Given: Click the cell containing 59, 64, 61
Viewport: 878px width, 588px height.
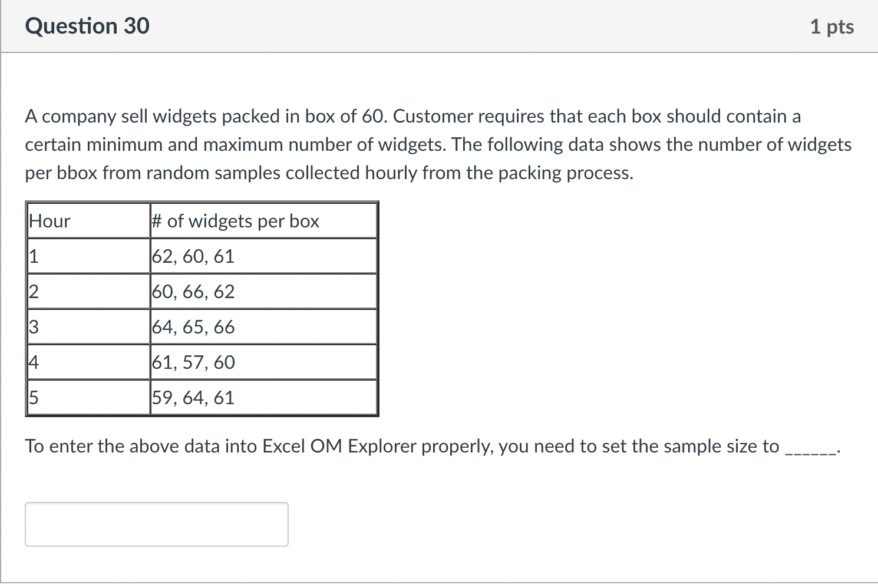Looking at the screenshot, I should (193, 397).
